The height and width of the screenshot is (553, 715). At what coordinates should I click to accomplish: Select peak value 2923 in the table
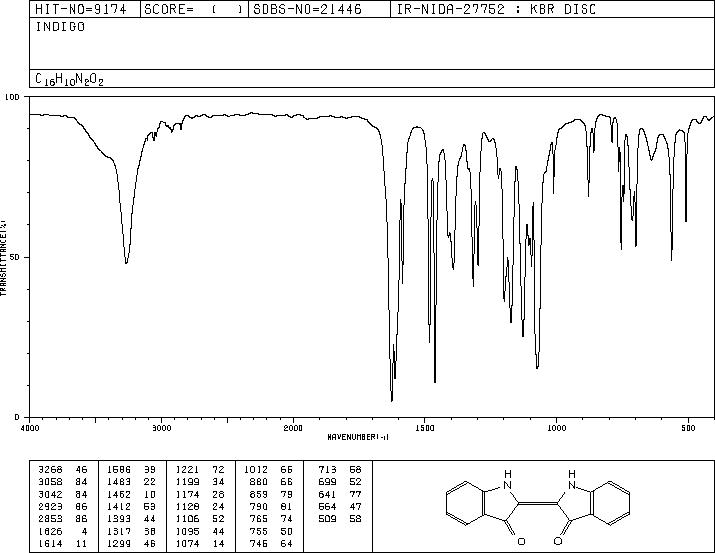50,506
